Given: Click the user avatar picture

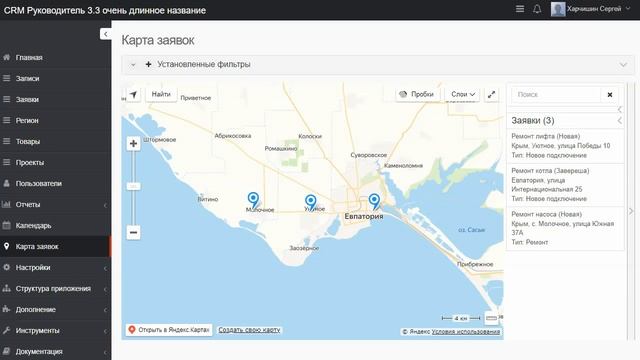Looking at the screenshot, I should 558,9.
